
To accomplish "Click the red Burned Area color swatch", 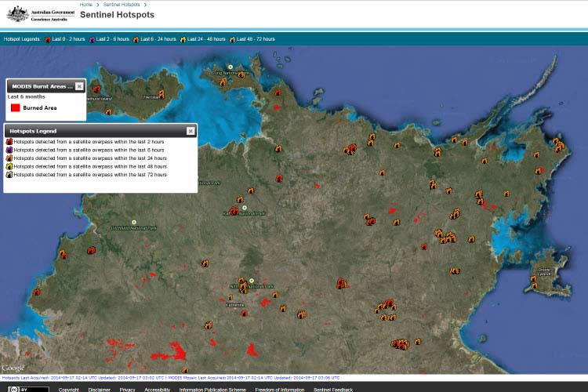I will [x=16, y=107].
